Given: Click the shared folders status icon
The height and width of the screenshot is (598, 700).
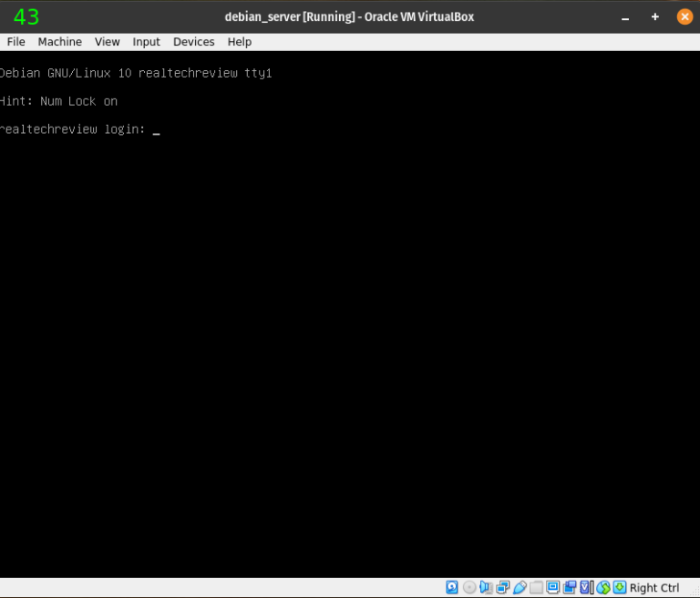Looking at the screenshot, I should point(536,587).
